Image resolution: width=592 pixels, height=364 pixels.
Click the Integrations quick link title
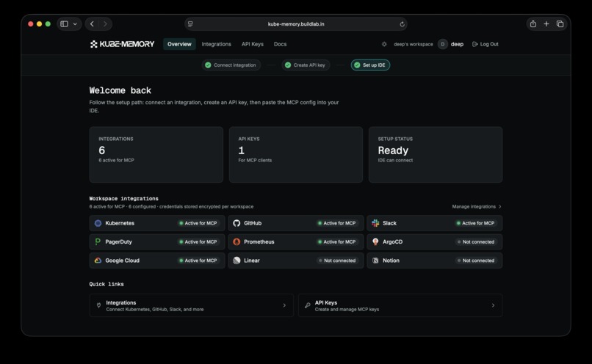click(x=120, y=302)
